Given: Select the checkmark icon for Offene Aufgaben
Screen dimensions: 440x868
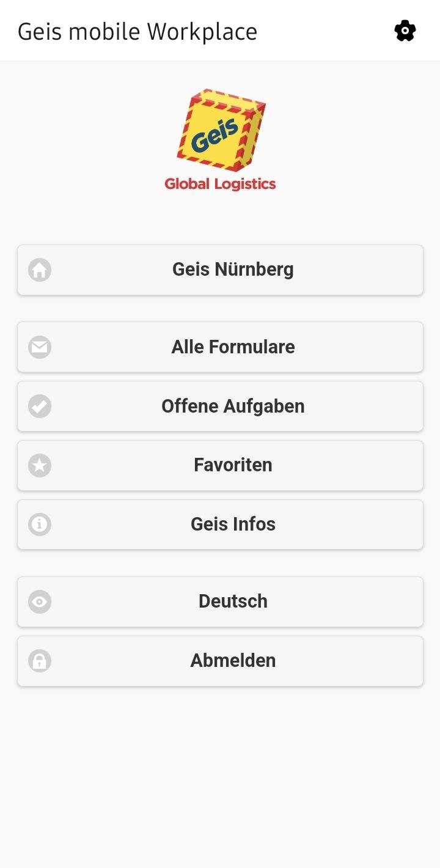Looking at the screenshot, I should click(x=40, y=406).
